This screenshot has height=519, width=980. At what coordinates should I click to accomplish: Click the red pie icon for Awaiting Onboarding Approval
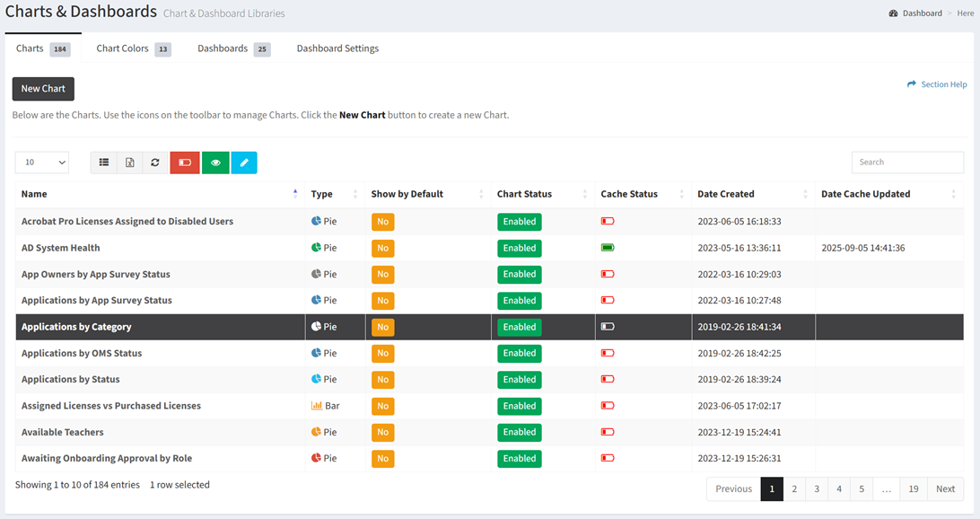(317, 458)
